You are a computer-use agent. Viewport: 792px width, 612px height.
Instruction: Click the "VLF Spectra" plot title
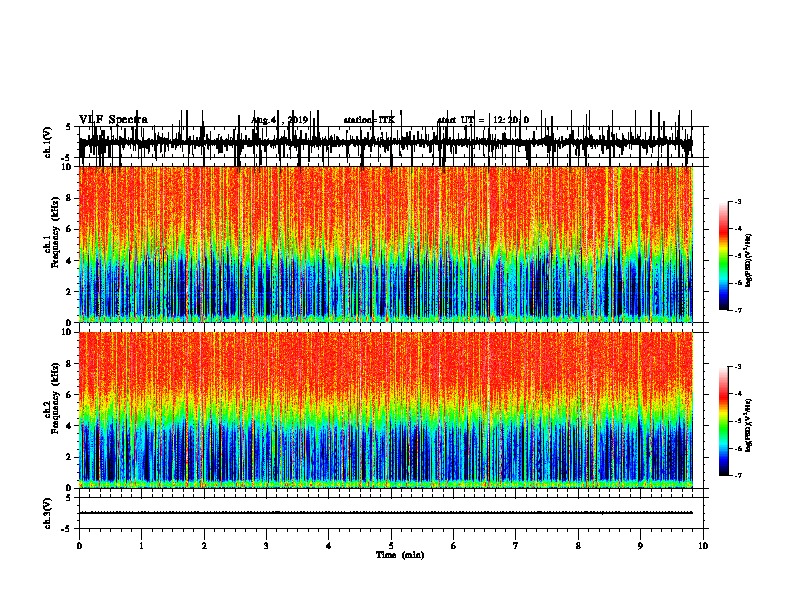(x=113, y=120)
